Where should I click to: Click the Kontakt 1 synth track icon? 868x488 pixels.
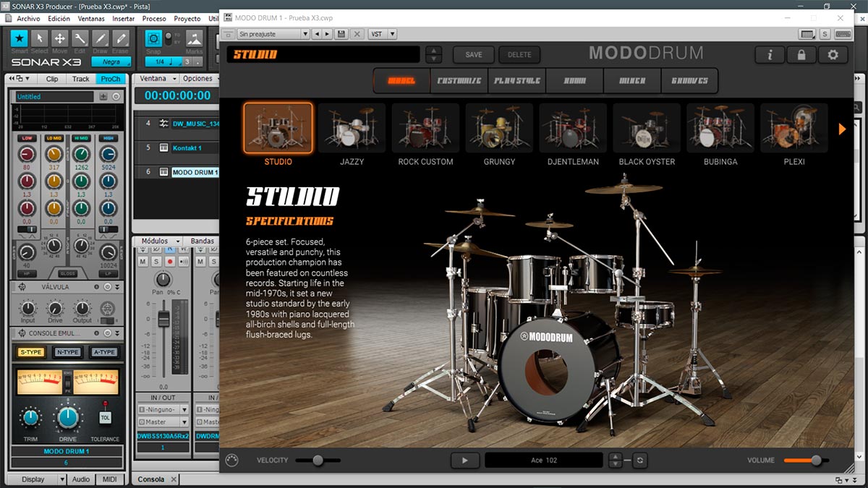tap(163, 147)
